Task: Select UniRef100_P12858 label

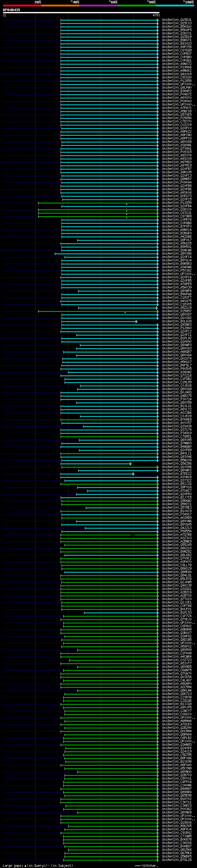Action: [177, 81]
